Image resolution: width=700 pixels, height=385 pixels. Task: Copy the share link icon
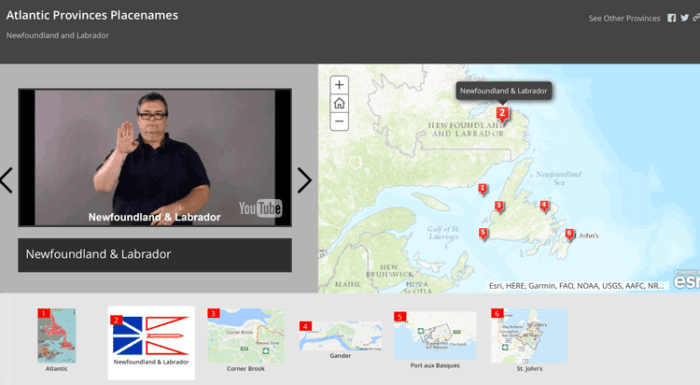coord(696,18)
